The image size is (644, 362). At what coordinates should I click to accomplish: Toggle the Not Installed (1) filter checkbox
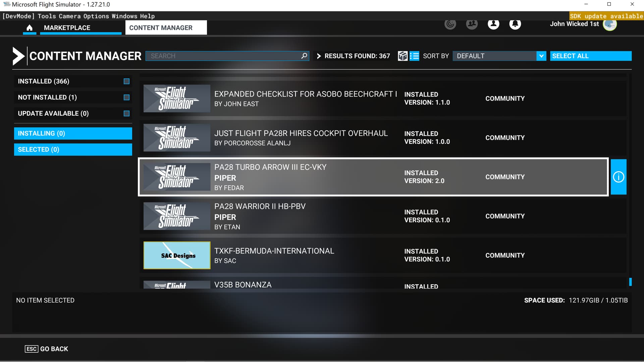coord(126,98)
